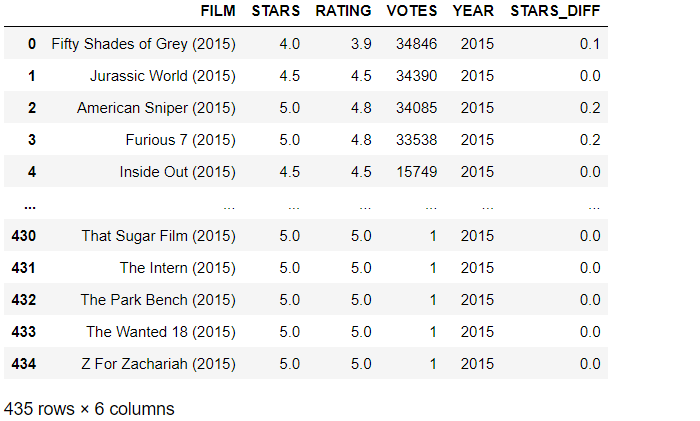The image size is (700, 421).
Task: Click the YEAR column header
Action: coord(473,11)
